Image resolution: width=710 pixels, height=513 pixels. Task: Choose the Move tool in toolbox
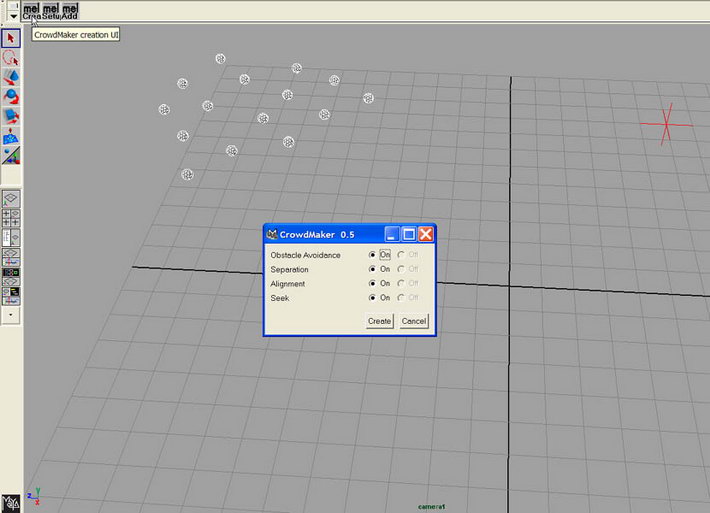(12, 77)
